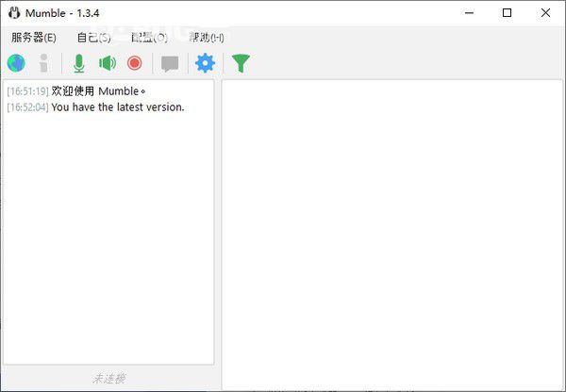Open the 服务器(E) menu
Screen dimensions: 566x392
34,37
